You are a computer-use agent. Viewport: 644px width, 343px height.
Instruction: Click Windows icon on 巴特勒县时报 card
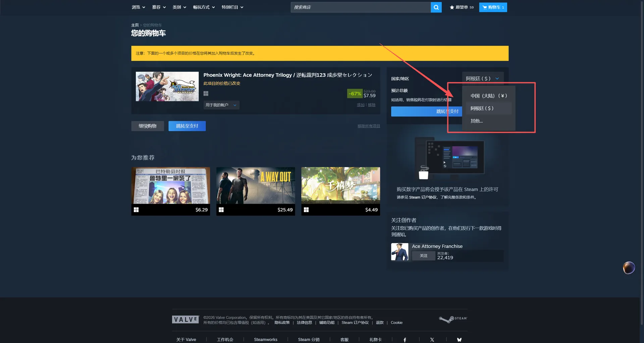(136, 210)
